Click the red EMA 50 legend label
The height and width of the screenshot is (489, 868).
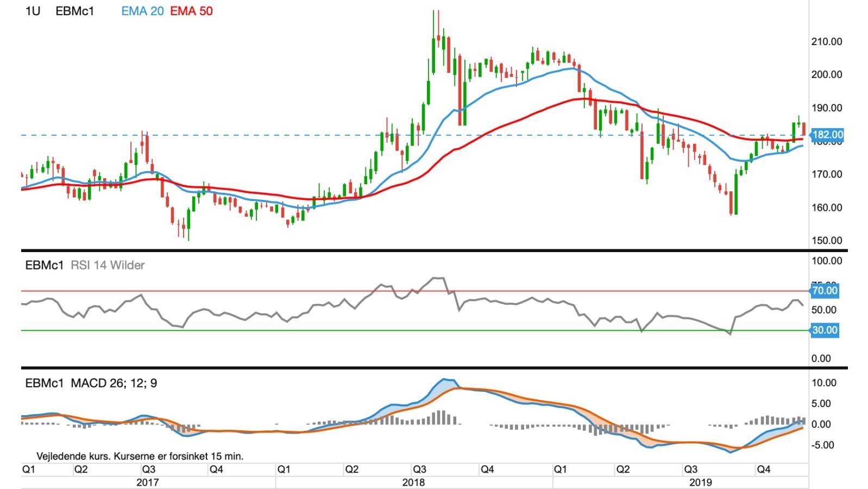191,11
